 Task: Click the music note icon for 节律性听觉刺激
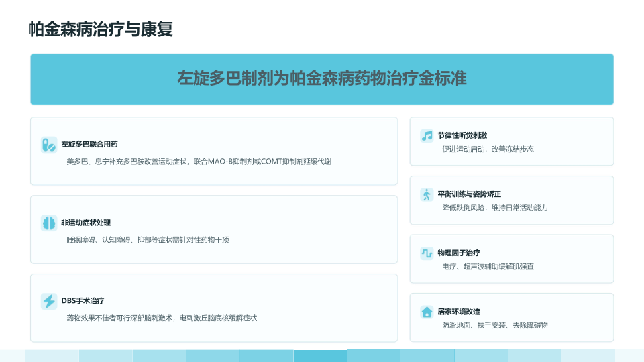(427, 136)
